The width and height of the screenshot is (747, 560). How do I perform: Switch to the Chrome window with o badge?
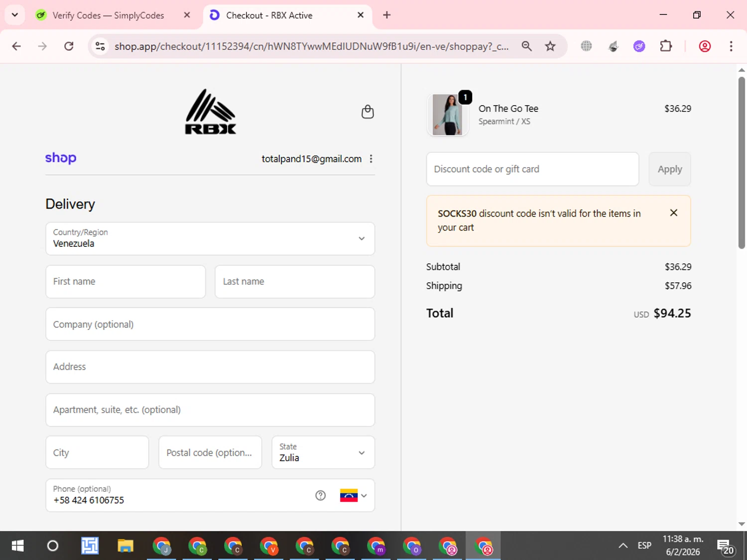412,546
